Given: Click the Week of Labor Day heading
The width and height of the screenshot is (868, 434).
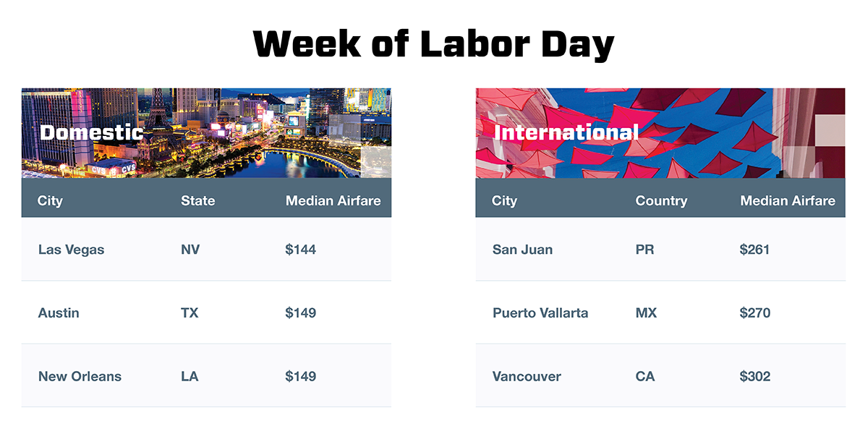Looking at the screenshot, I should point(433,44).
